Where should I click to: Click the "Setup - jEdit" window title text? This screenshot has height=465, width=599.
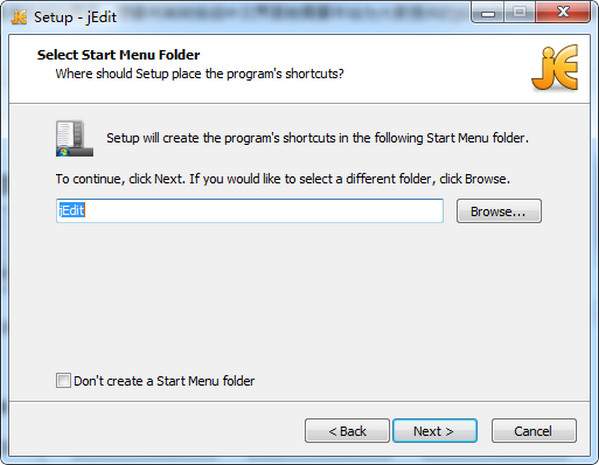coord(75,17)
